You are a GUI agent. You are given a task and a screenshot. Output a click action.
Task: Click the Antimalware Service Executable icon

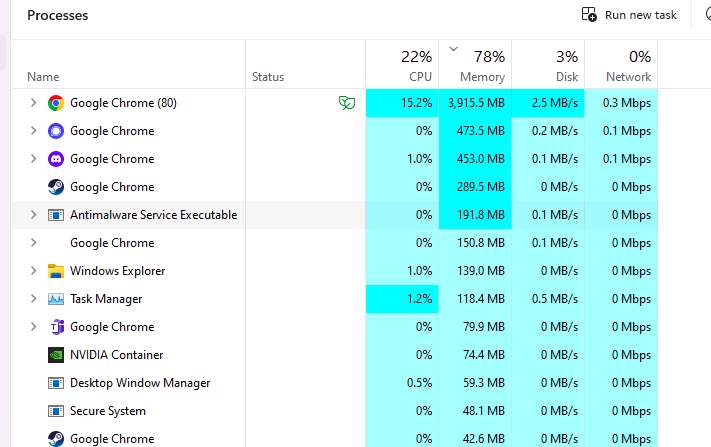tap(56, 215)
